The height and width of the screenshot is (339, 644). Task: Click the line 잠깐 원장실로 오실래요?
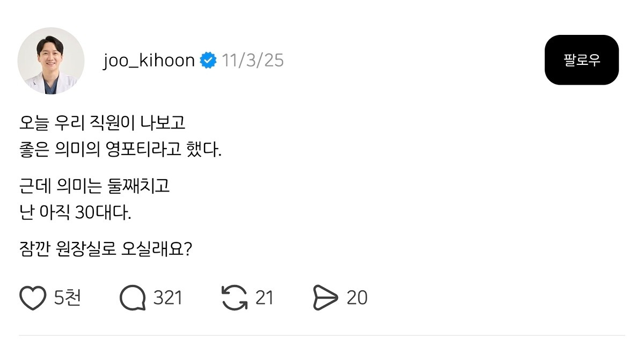coord(105,249)
